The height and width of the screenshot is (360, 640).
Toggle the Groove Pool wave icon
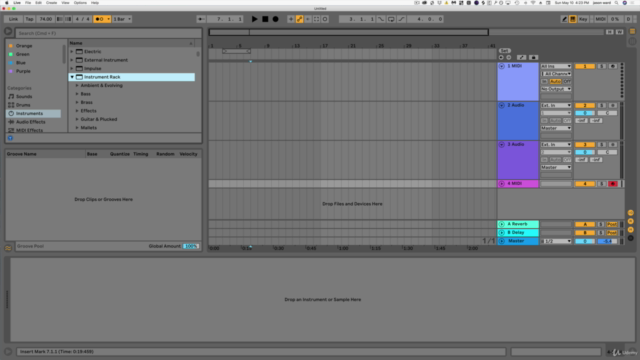coord(8,248)
